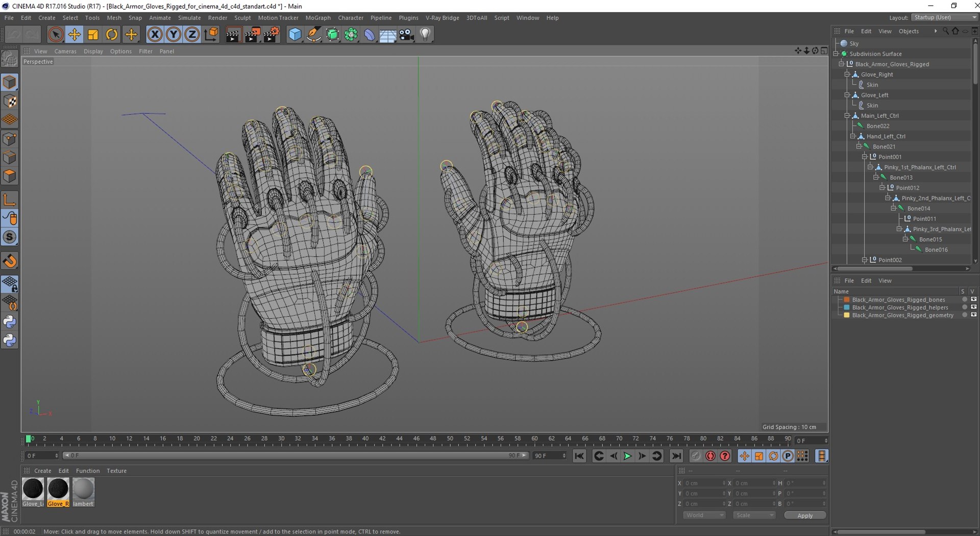
Task: Render the current view
Action: coord(233,35)
